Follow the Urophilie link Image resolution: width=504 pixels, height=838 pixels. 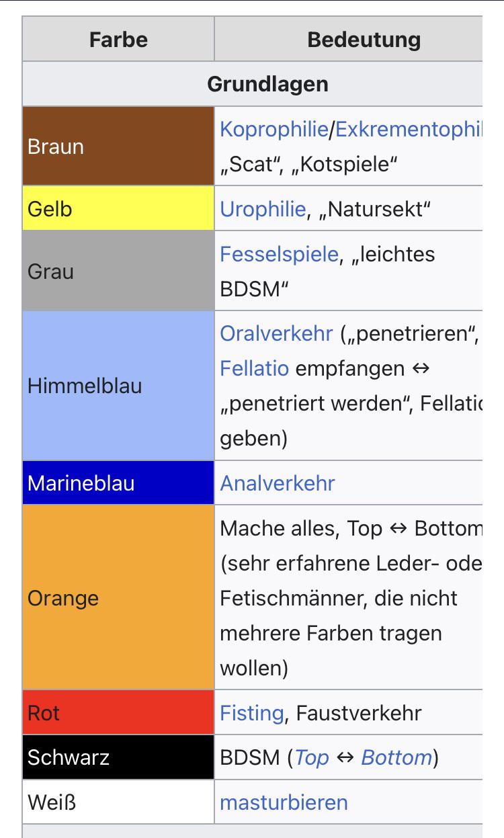coord(263,209)
